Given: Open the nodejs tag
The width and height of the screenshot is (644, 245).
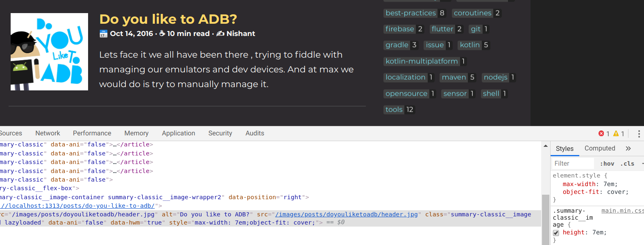Looking at the screenshot, I should [495, 77].
